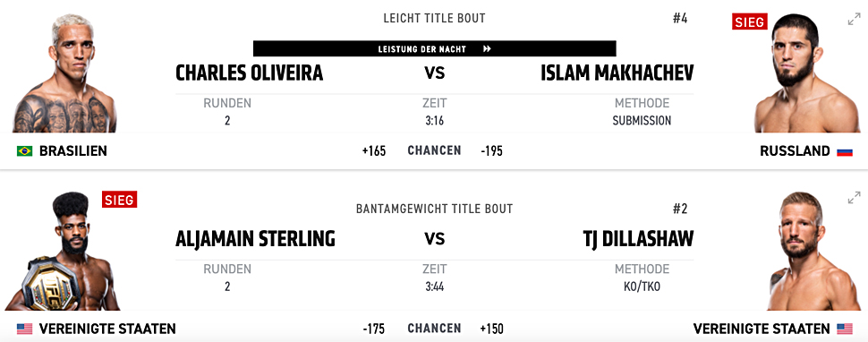
Task: Click the Russia flag icon
Action: tap(844, 151)
